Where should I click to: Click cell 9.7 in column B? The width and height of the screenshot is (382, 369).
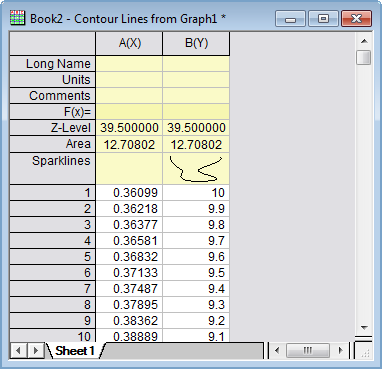point(196,241)
